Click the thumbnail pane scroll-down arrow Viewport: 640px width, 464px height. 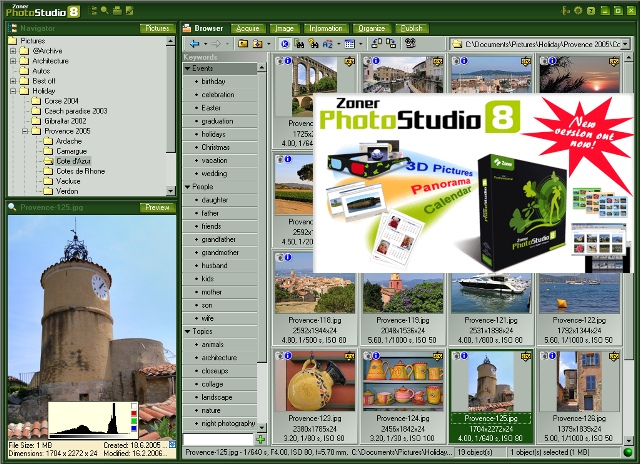click(629, 440)
